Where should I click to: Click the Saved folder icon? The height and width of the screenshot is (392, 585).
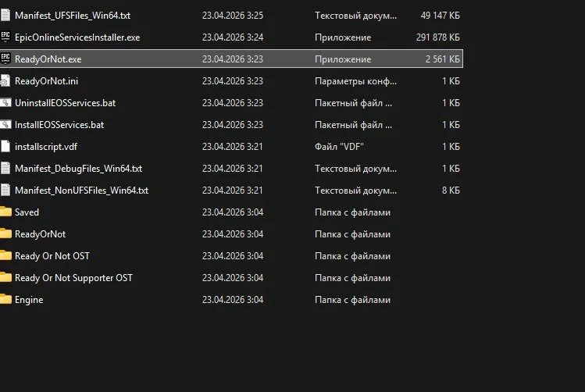5,212
